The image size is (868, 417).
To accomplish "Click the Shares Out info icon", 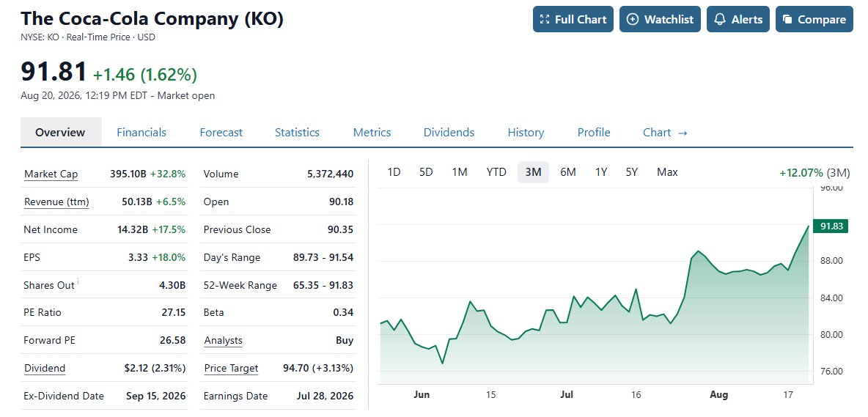I will (78, 281).
